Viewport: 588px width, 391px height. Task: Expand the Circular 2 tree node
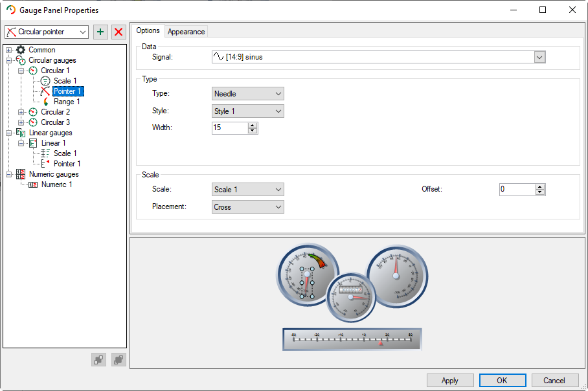(21, 112)
